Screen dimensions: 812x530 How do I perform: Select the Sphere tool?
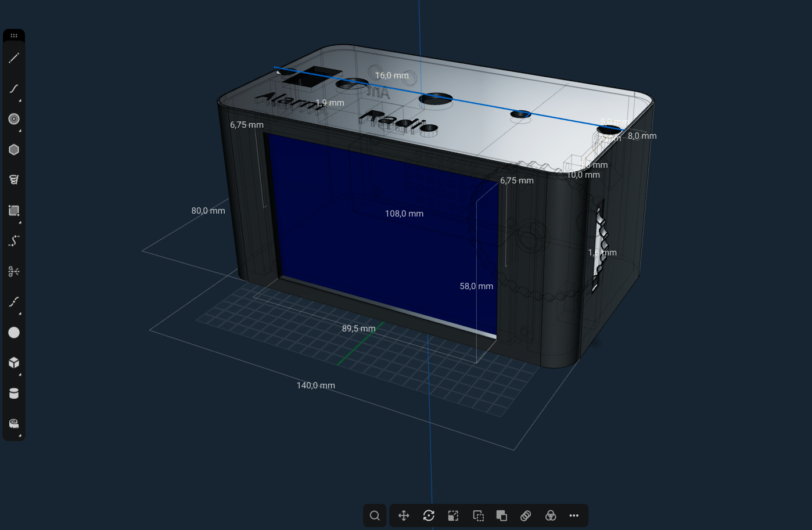tap(14, 332)
